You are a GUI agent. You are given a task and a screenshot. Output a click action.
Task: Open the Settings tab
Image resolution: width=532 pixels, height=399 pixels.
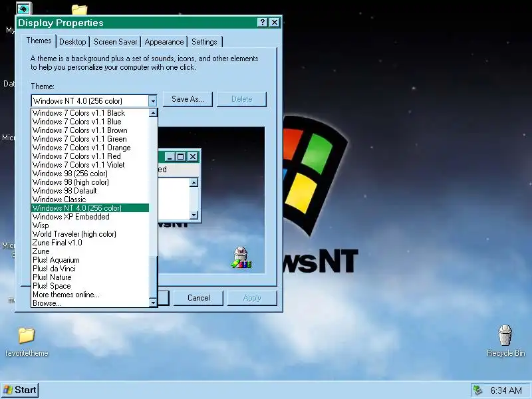click(204, 42)
